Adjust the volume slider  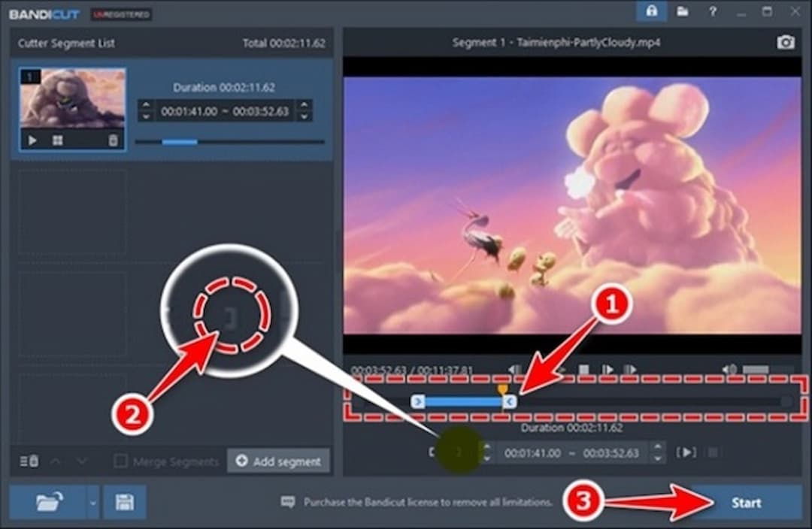coord(768,370)
